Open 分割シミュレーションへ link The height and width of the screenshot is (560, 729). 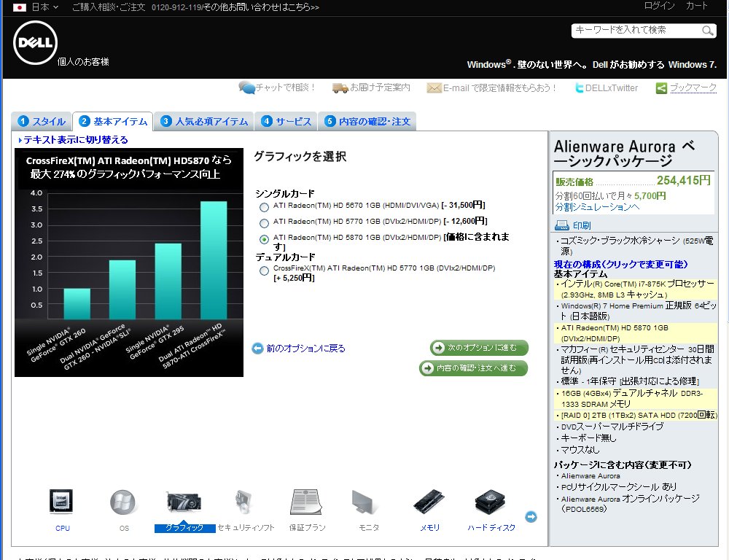click(598, 207)
